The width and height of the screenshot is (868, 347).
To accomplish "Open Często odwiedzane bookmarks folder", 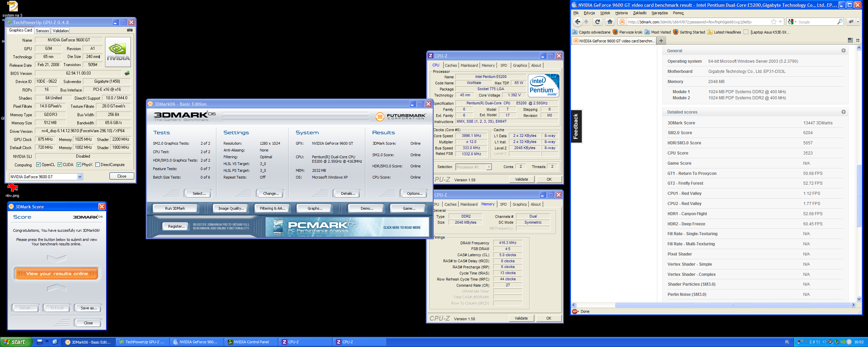I will [591, 32].
